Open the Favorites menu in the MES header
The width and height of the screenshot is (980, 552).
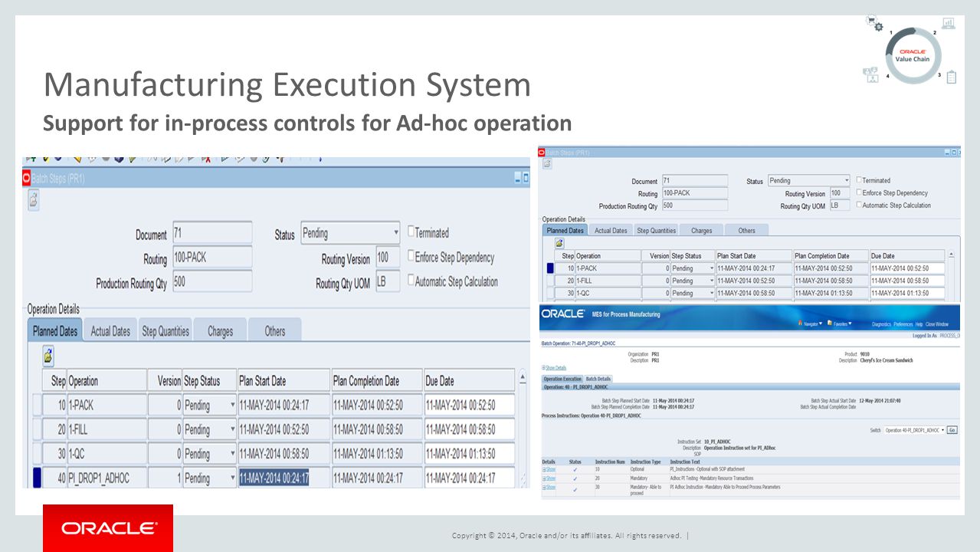[x=838, y=324]
